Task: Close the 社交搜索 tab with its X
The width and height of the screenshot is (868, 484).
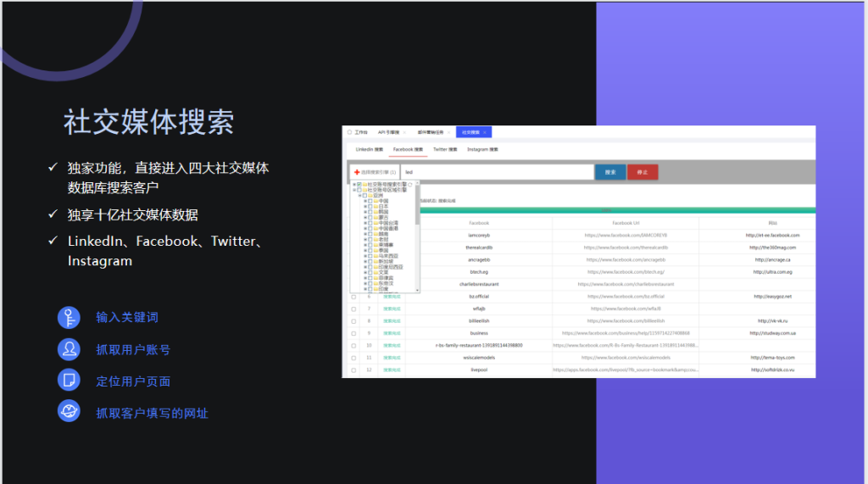Action: (486, 132)
